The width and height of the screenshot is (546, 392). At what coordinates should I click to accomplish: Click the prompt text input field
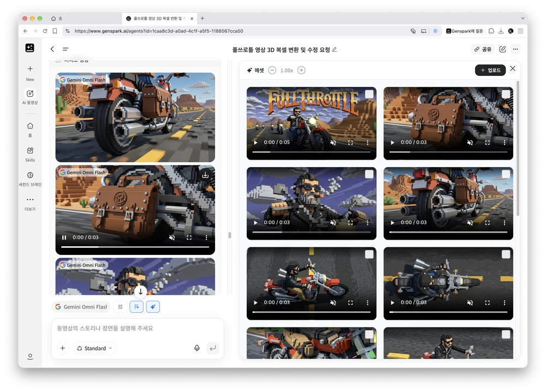137,328
